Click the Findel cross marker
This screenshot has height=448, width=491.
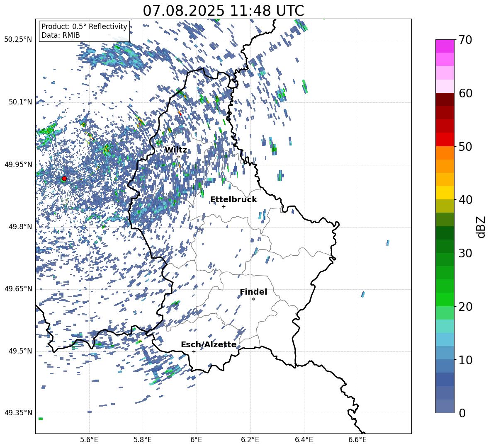253,299
